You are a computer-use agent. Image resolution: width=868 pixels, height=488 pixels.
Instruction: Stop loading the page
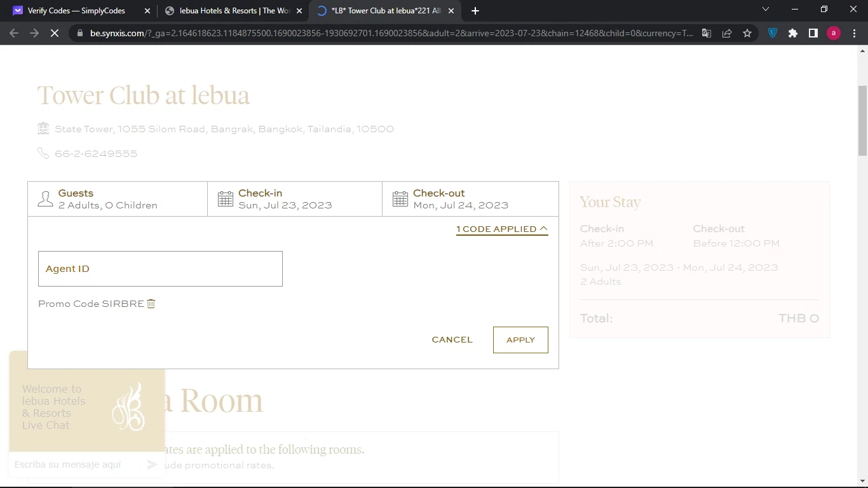click(55, 33)
